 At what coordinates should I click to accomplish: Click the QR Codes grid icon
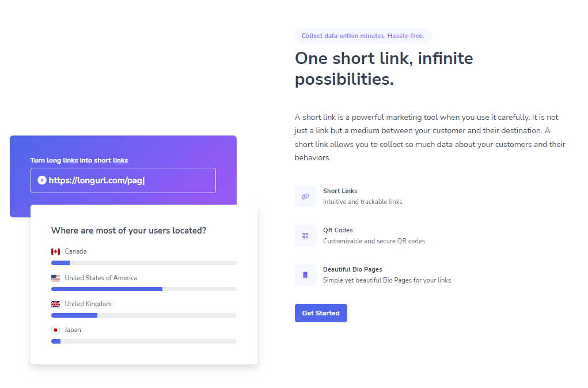(x=305, y=236)
